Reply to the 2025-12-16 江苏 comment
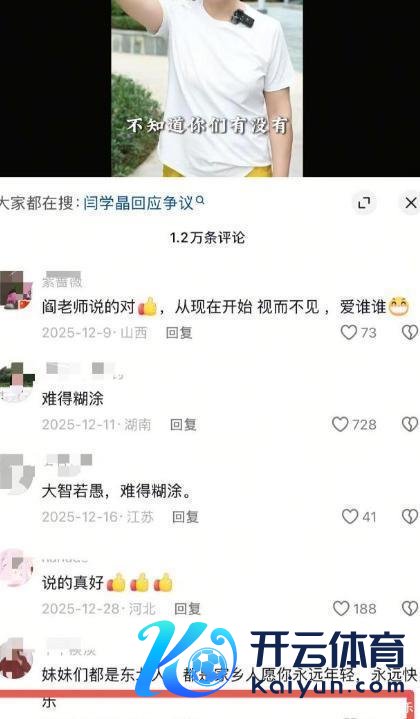The width and height of the screenshot is (420, 719). (185, 517)
